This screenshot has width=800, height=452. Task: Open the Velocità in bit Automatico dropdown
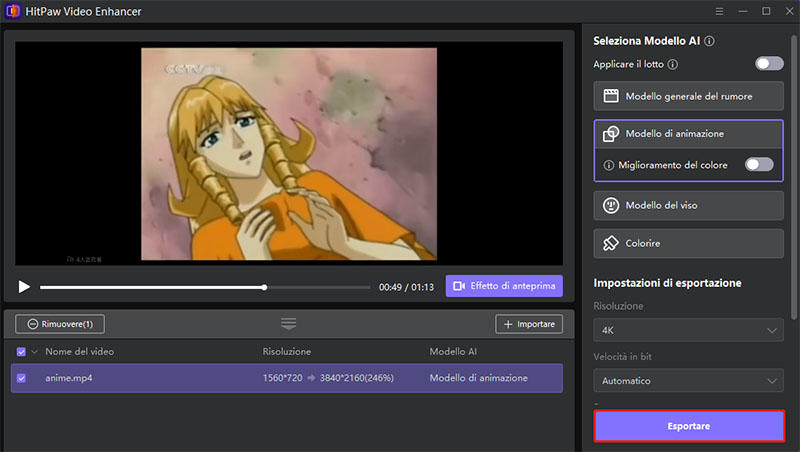688,381
